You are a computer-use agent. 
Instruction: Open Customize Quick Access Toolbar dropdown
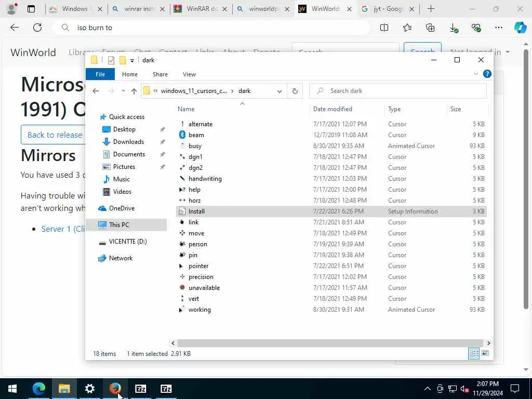(x=132, y=61)
